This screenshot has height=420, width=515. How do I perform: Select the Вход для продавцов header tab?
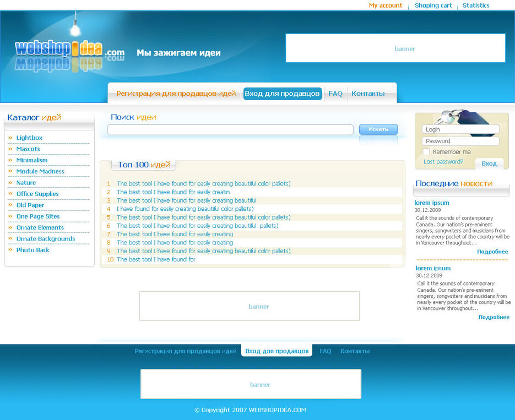point(282,94)
